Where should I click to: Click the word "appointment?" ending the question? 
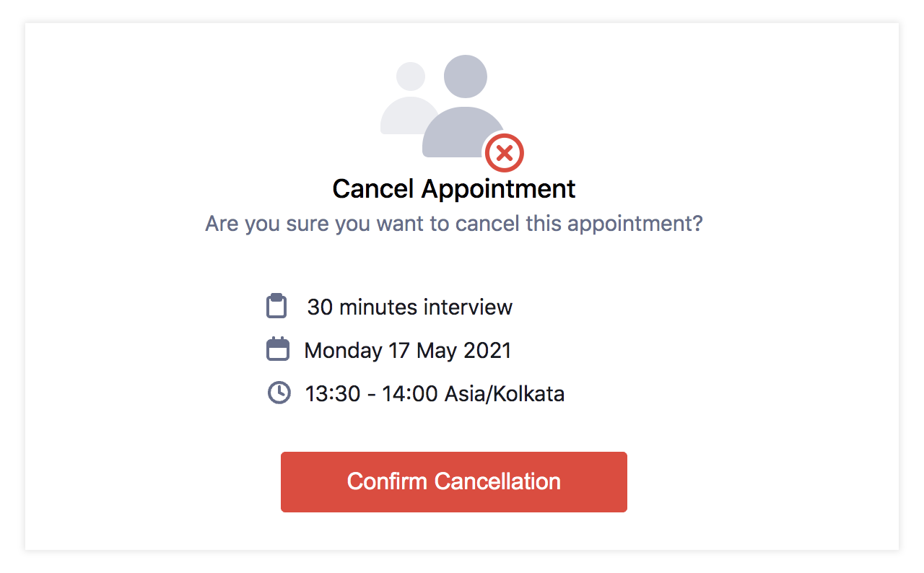(x=635, y=224)
